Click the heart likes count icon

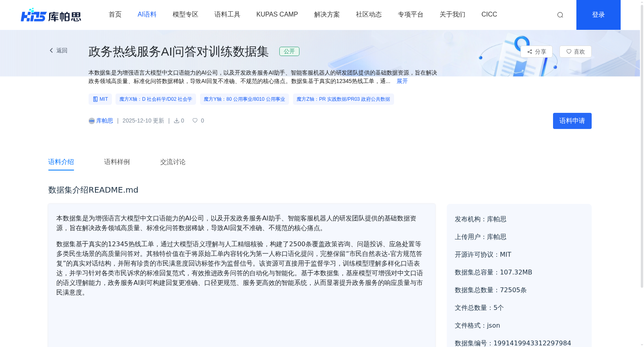pyautogui.click(x=195, y=121)
